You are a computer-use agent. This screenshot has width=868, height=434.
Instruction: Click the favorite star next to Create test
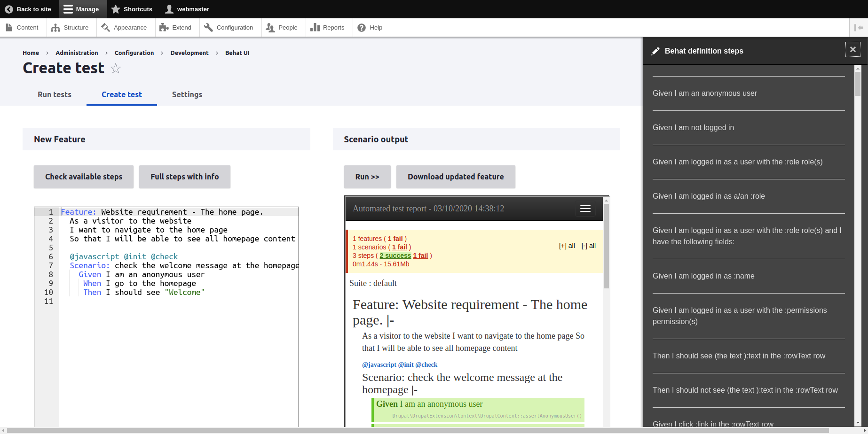click(116, 69)
